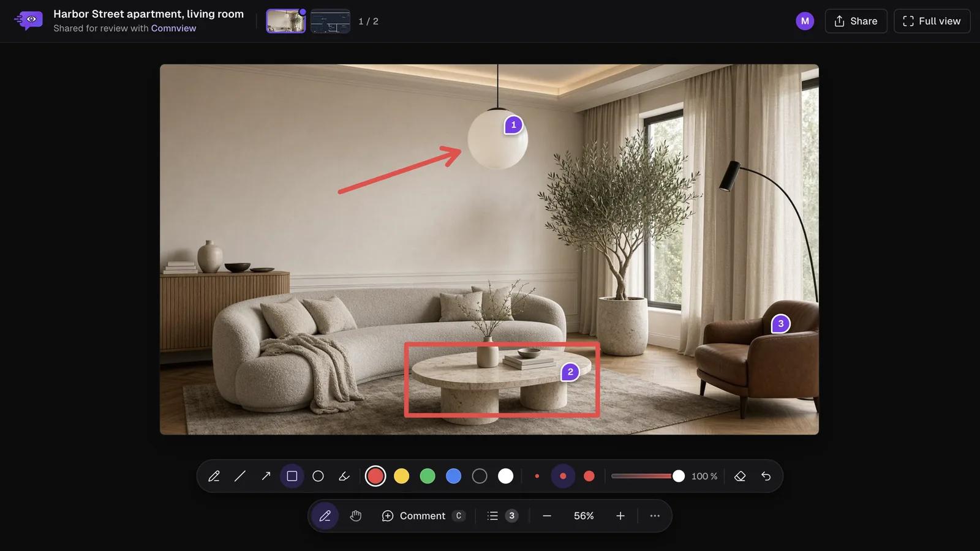This screenshot has height=551, width=980.
Task: Add a new Comment
Action: (423, 516)
